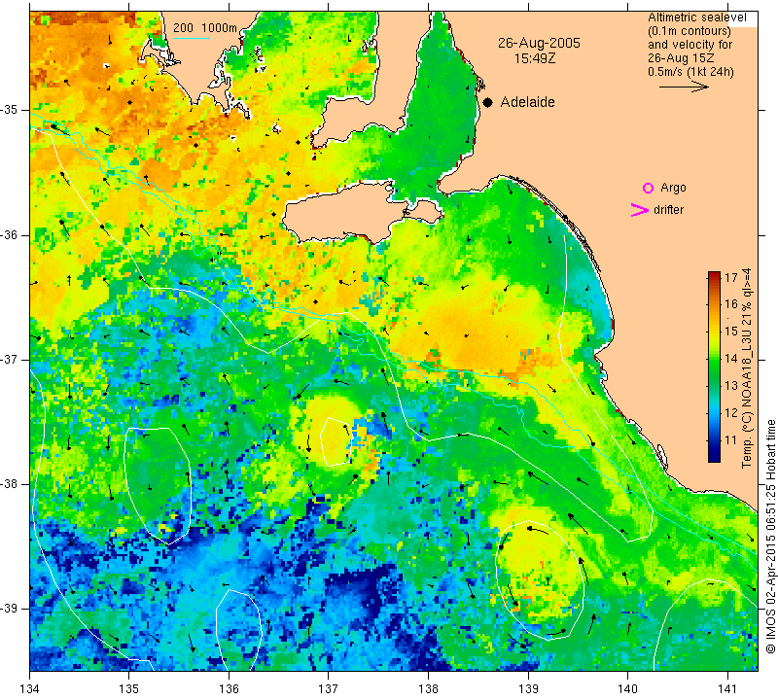
Task: Click the 200 1000m depth contour label
Action: [205, 28]
